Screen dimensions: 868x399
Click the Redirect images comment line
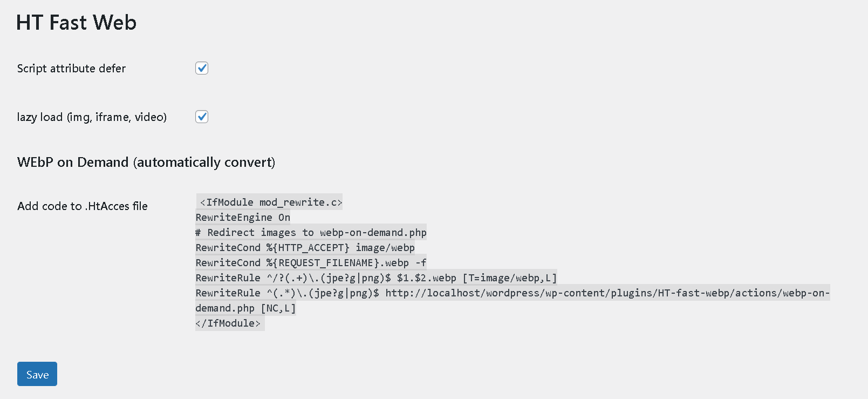click(x=311, y=232)
